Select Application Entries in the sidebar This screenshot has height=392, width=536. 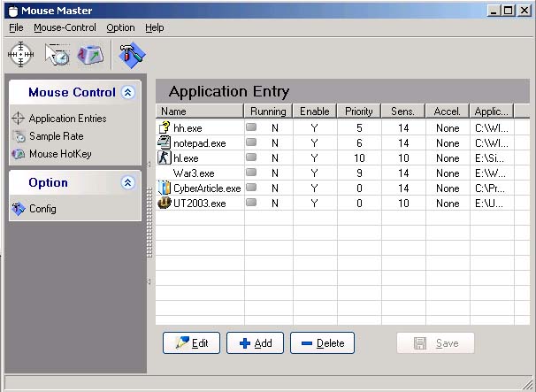click(68, 119)
